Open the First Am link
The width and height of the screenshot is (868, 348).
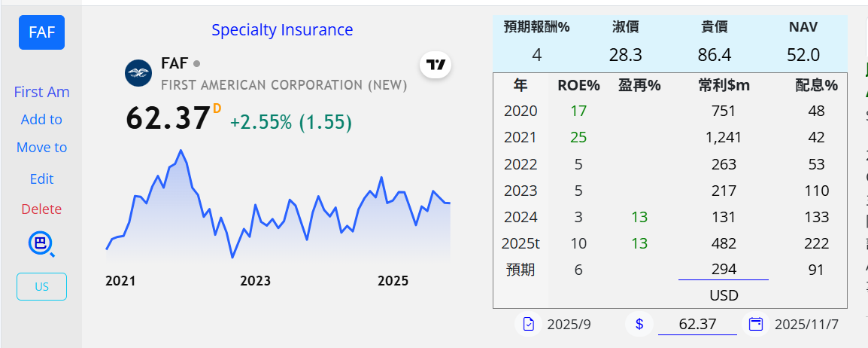tap(41, 92)
